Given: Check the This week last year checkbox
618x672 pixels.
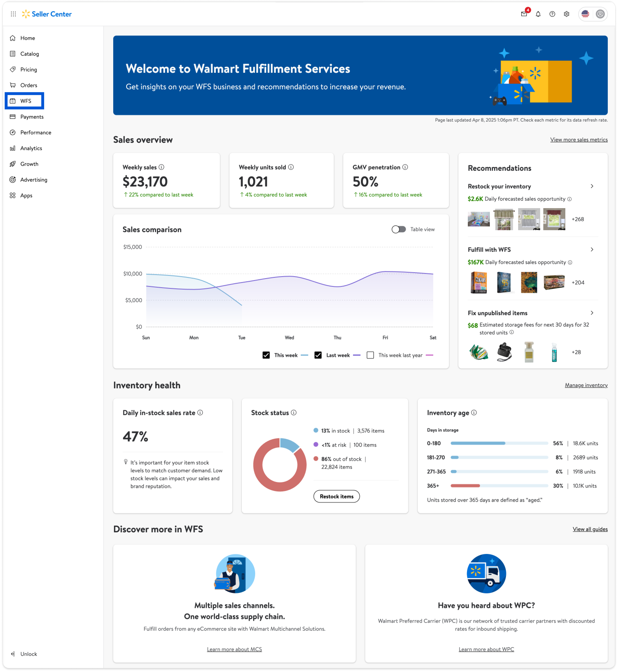Looking at the screenshot, I should [x=370, y=355].
